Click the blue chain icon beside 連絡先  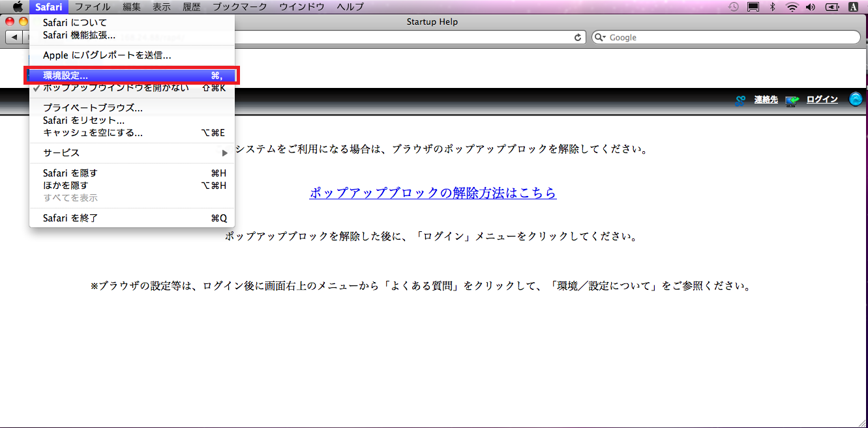(x=740, y=100)
